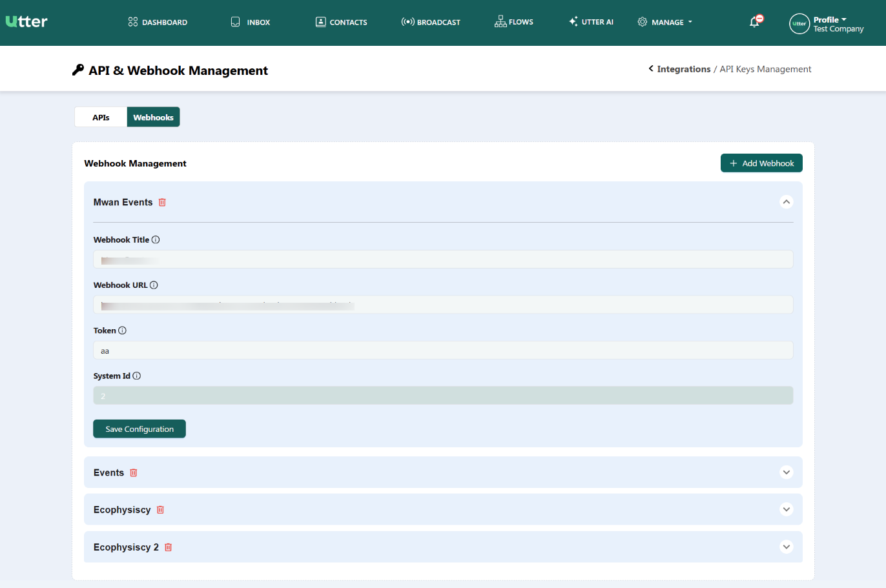Open the Inbox page
This screenshot has width=886, height=588.
pos(251,22)
